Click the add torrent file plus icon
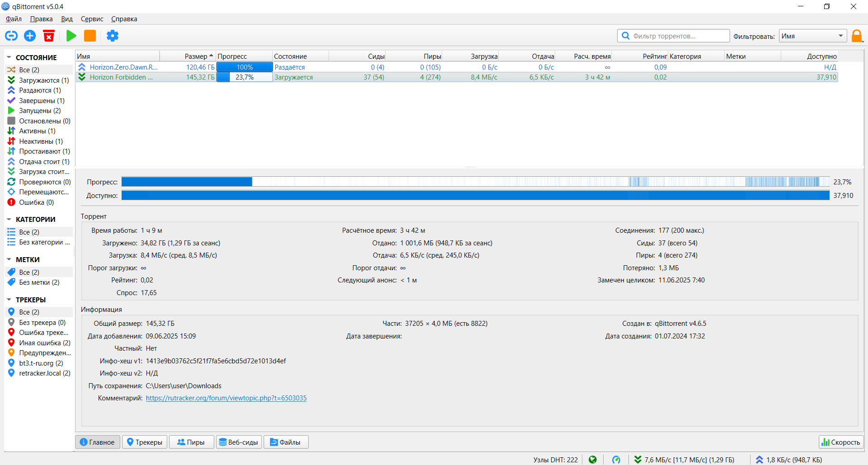The width and height of the screenshot is (868, 465). tap(30, 36)
